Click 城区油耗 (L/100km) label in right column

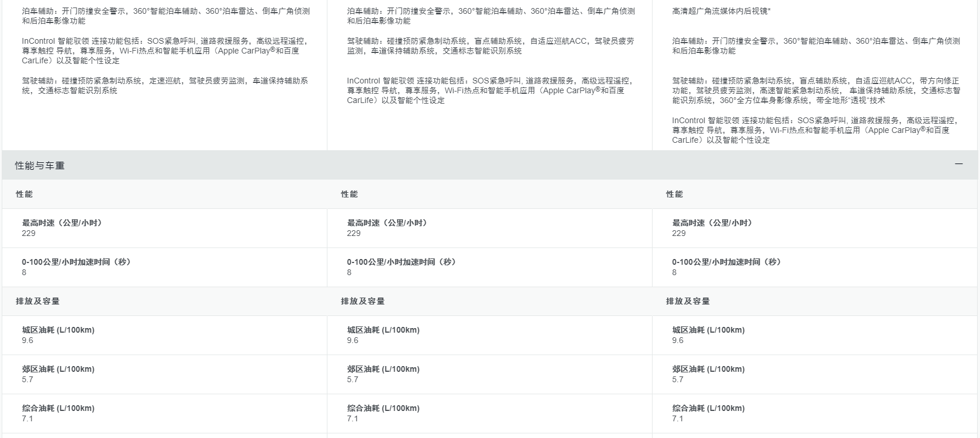pyautogui.click(x=708, y=330)
